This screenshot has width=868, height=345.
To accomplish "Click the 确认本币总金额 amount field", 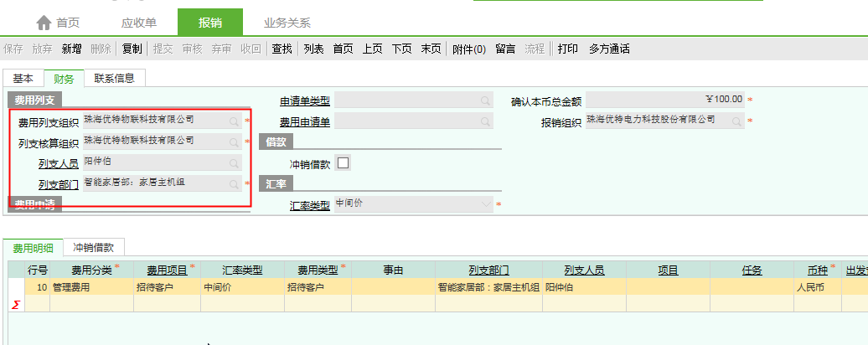I will pyautogui.click(x=664, y=100).
